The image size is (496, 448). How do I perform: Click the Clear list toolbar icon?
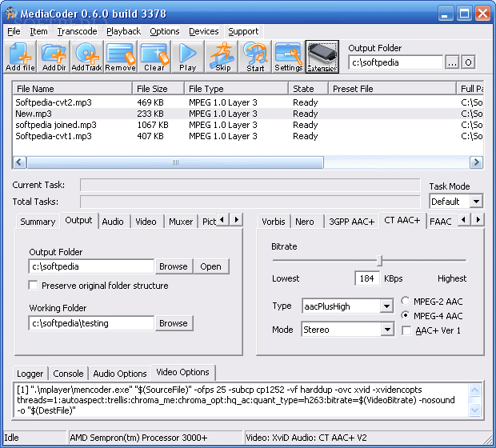pos(154,57)
